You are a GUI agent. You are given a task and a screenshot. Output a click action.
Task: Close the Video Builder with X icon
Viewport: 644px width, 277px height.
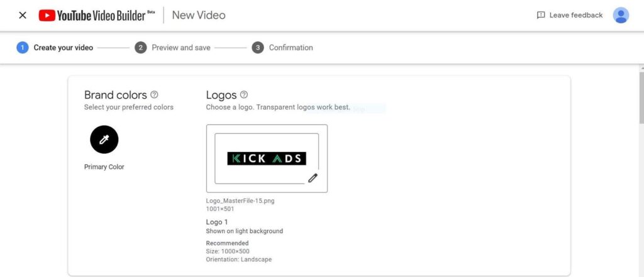coord(23,15)
